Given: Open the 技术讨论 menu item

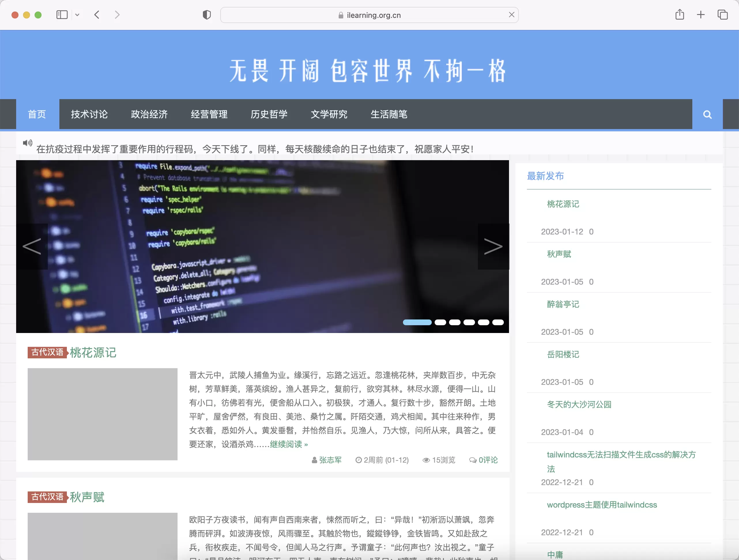Looking at the screenshot, I should (x=89, y=114).
